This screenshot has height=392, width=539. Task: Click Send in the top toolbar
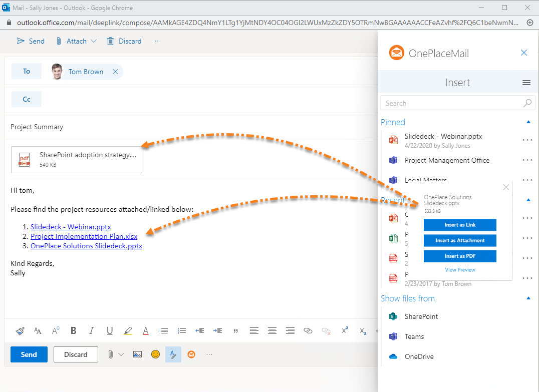click(x=31, y=41)
